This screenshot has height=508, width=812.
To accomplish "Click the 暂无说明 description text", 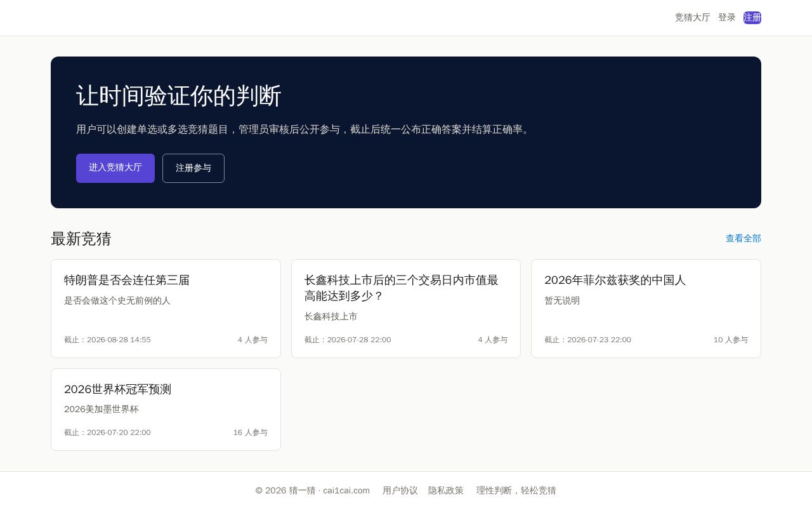I will (562, 300).
